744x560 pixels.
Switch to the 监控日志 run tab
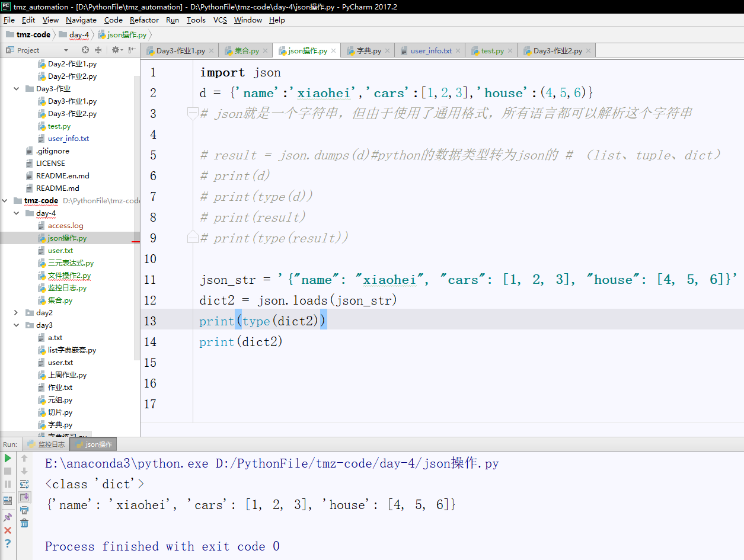[x=46, y=444]
